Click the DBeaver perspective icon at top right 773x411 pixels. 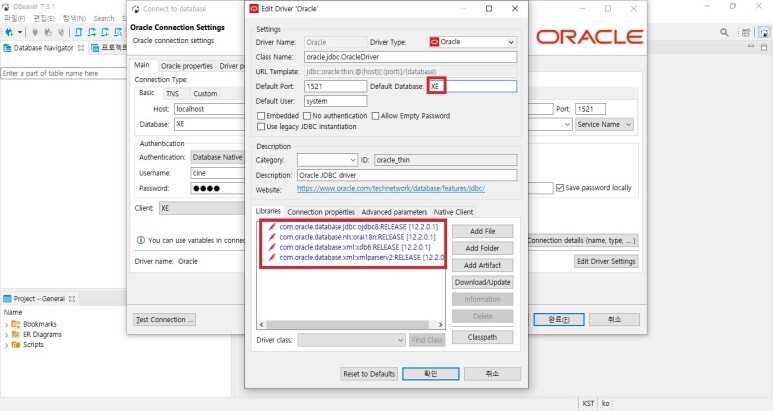[764, 33]
